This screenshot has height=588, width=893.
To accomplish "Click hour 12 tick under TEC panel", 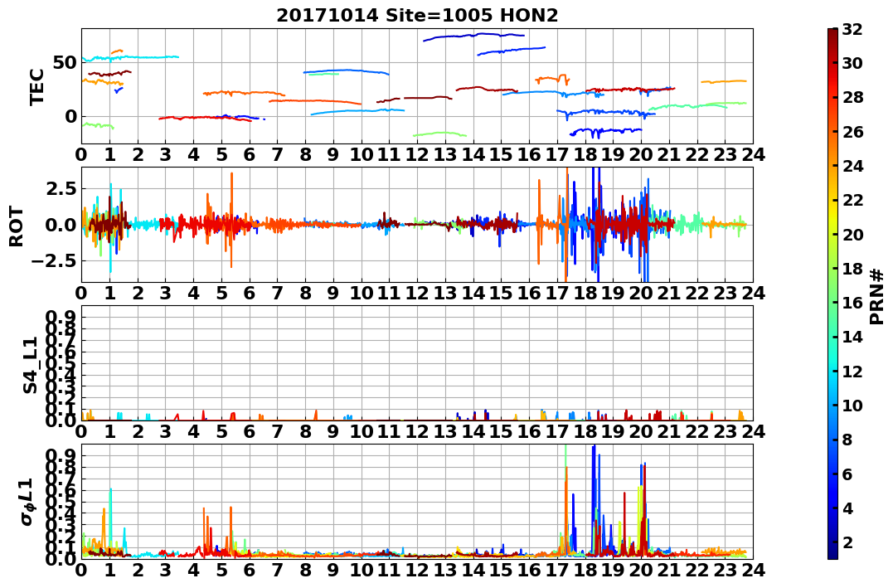I will pos(417,154).
